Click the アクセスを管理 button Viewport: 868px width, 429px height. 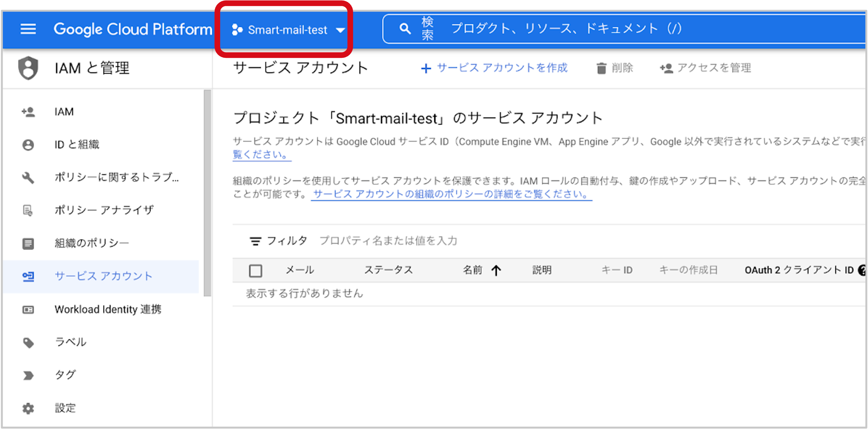[705, 68]
